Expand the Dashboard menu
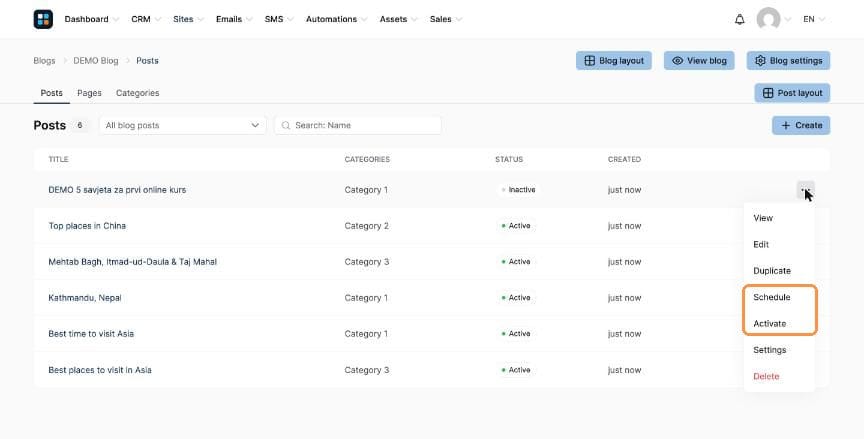 point(91,19)
